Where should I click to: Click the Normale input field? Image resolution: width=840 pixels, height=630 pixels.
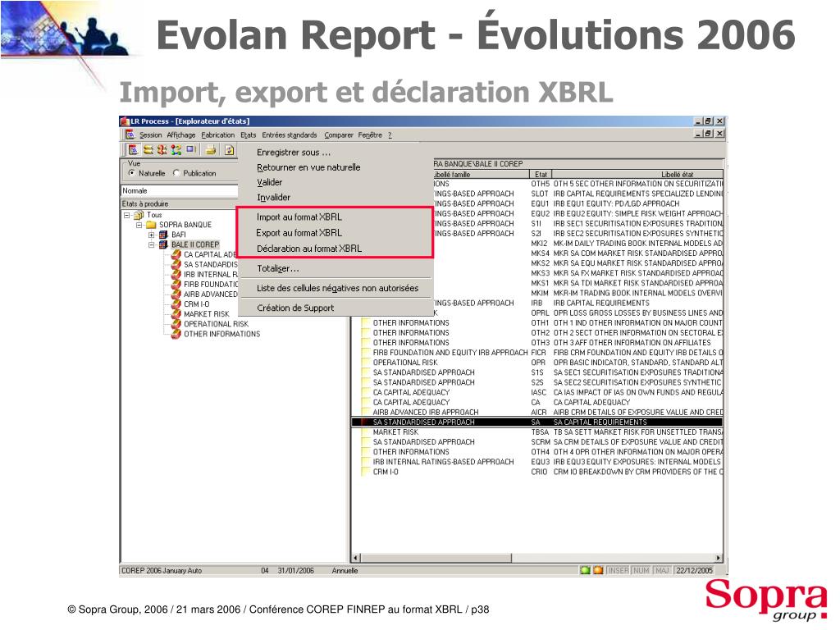click(180, 190)
